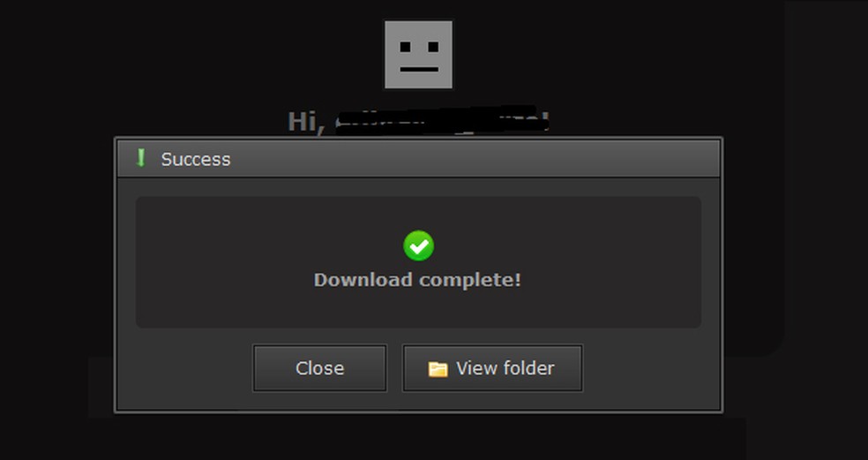Click the Close button

pos(319,368)
